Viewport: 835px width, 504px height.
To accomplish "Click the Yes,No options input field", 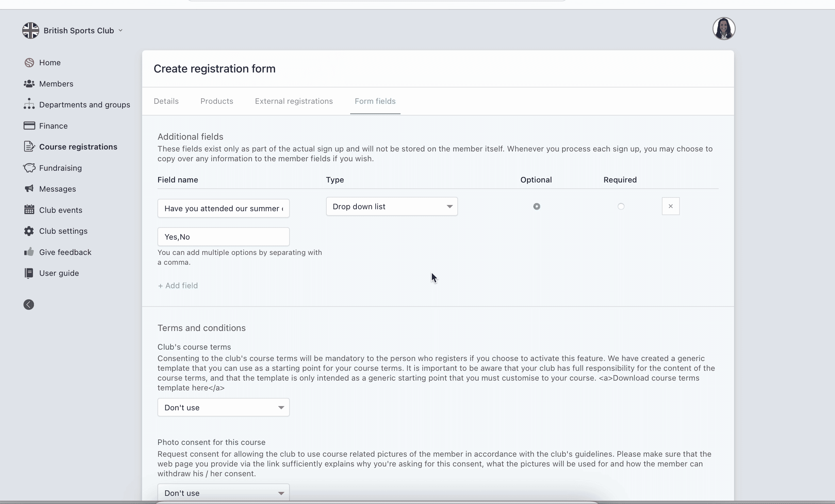I will (223, 237).
